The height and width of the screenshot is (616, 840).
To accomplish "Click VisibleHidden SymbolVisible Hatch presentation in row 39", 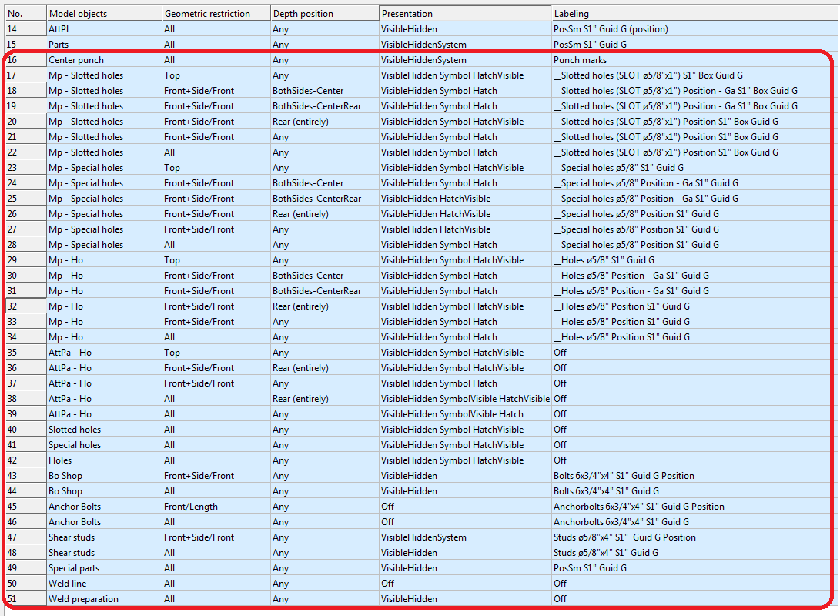I will tap(466, 414).
